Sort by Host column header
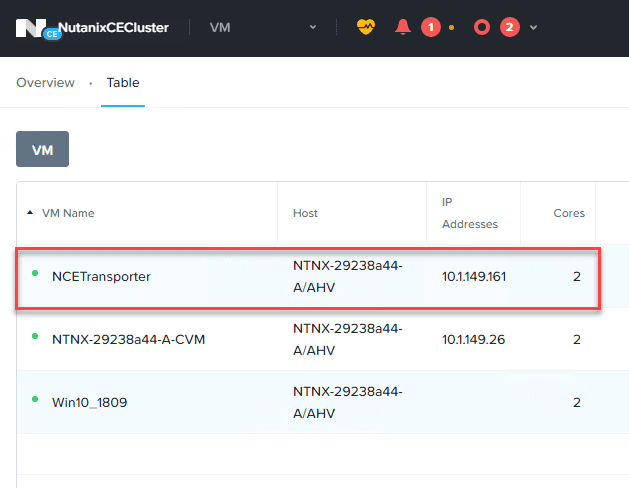This screenshot has height=488, width=629. coord(305,213)
